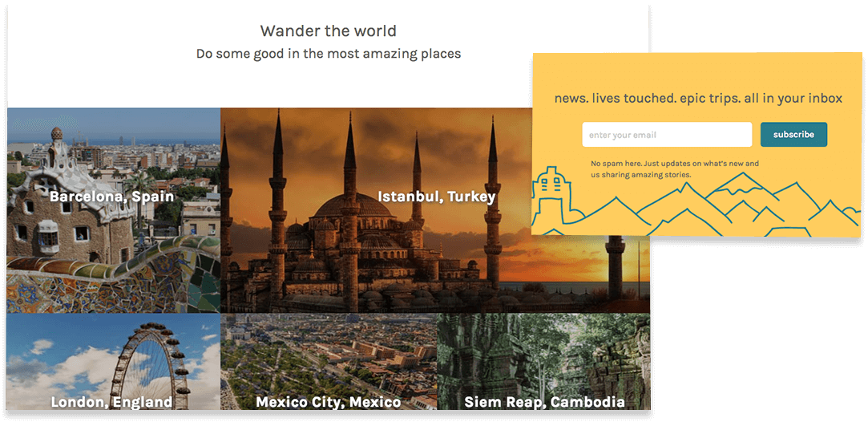The image size is (868, 422).
Task: Click the 'news. lives touched. epic trips' headline
Action: pos(698,99)
